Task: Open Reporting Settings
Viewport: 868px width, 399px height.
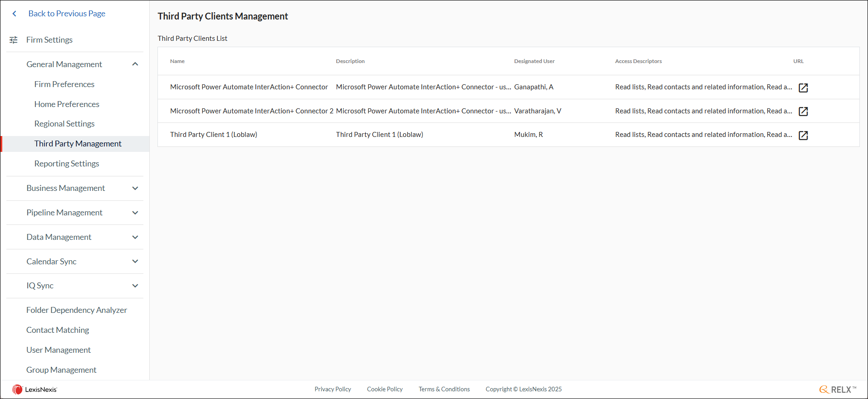Action: tap(67, 164)
